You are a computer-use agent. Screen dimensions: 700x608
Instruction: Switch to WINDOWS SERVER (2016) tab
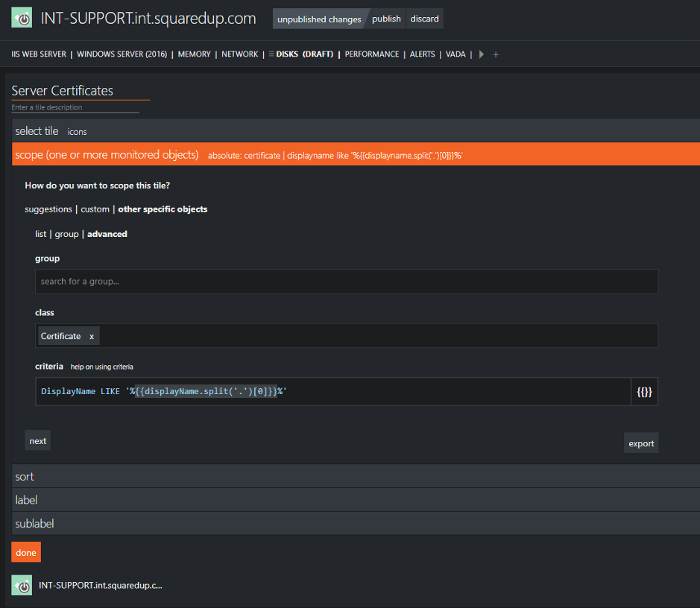pos(122,54)
